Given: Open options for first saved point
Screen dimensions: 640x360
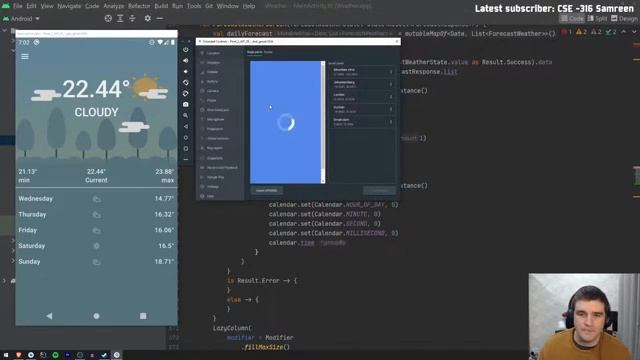Looking at the screenshot, I should click(x=391, y=72).
